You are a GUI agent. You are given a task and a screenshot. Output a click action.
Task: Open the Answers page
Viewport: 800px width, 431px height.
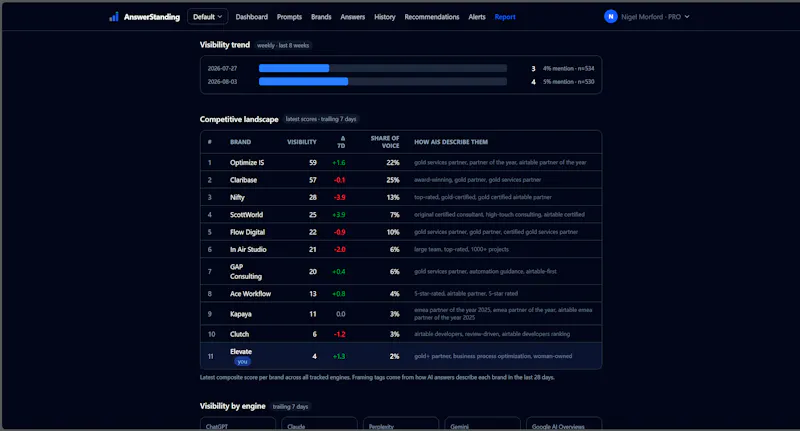point(353,17)
